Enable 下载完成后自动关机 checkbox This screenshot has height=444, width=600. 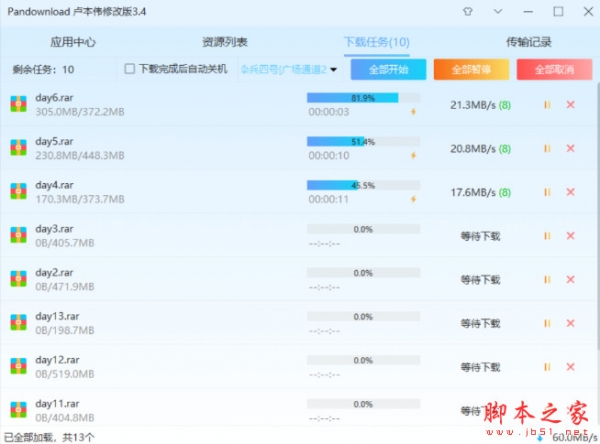coord(130,69)
